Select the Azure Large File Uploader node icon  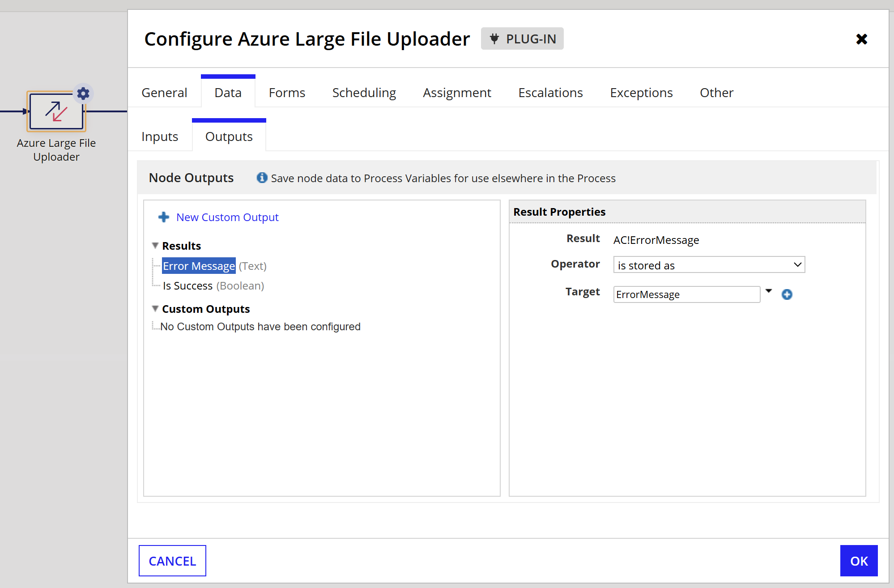pyautogui.click(x=56, y=112)
